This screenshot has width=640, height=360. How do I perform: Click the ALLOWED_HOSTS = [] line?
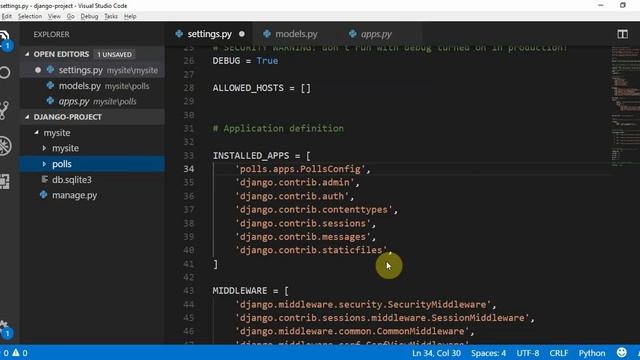(x=262, y=88)
